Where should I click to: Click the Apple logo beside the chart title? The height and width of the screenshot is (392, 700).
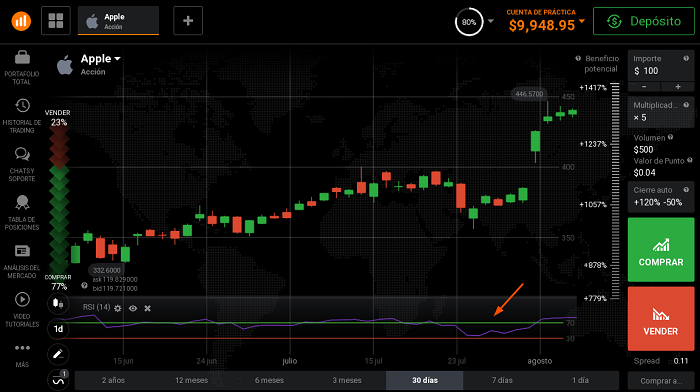coord(65,65)
